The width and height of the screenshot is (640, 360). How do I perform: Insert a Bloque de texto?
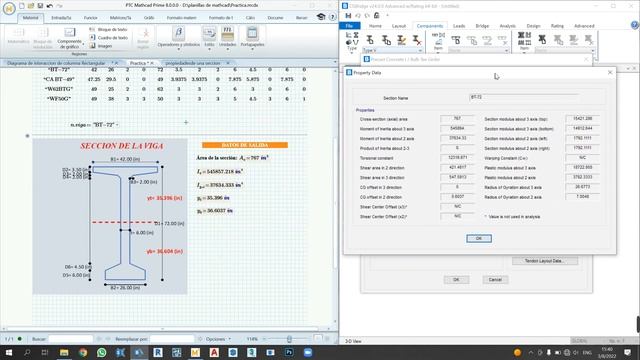pyautogui.click(x=108, y=29)
